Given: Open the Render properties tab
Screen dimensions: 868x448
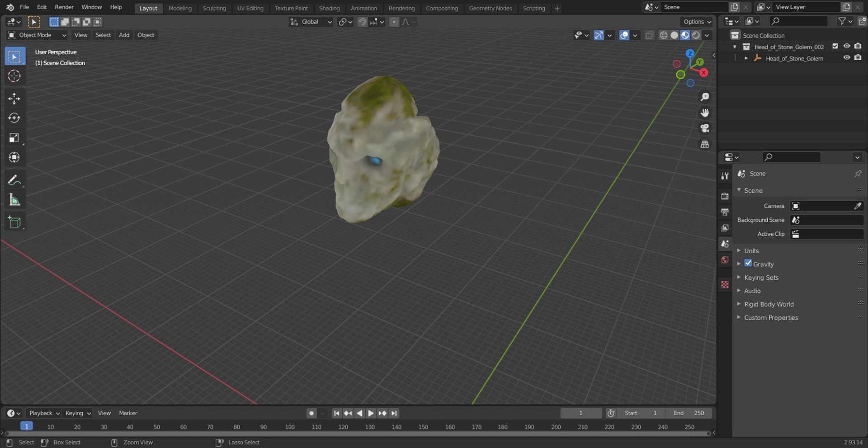Looking at the screenshot, I should tap(725, 196).
